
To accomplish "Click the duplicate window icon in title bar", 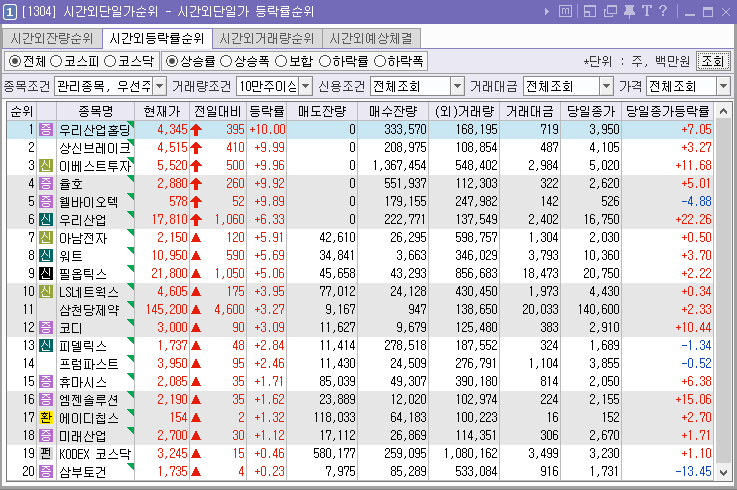I will click(610, 11).
